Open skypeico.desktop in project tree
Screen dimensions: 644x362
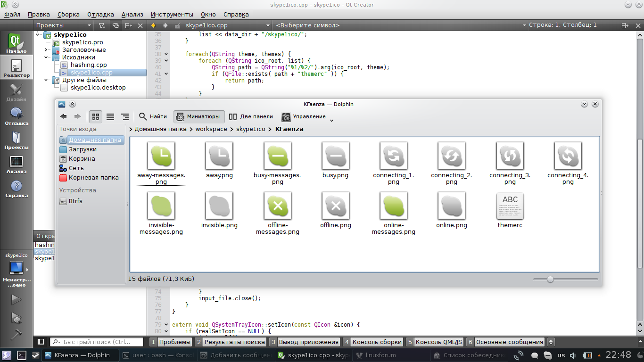(98, 88)
